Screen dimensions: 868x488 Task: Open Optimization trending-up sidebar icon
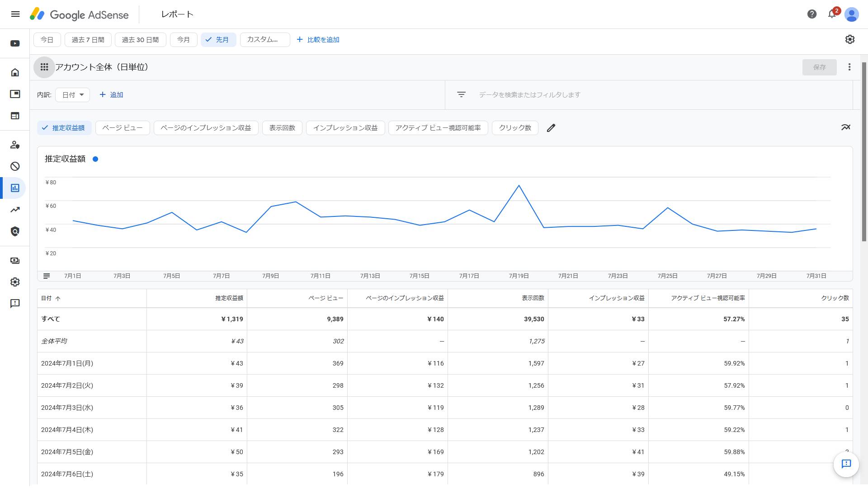click(15, 210)
